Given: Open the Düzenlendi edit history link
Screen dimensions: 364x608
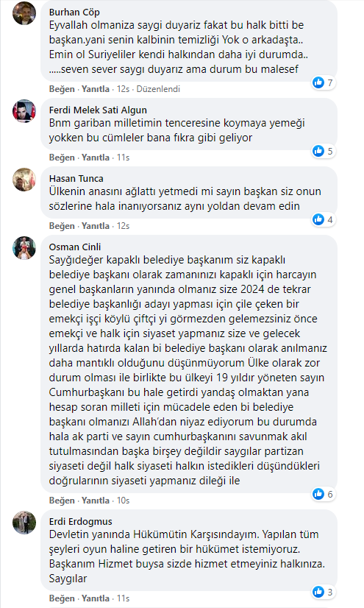Looking at the screenshot, I should [158, 89].
